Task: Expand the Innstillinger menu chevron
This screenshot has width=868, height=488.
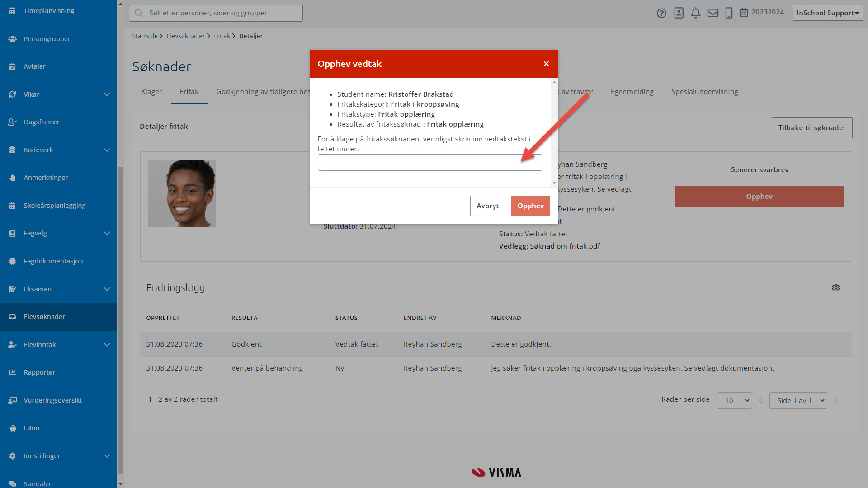Action: tap(107, 456)
